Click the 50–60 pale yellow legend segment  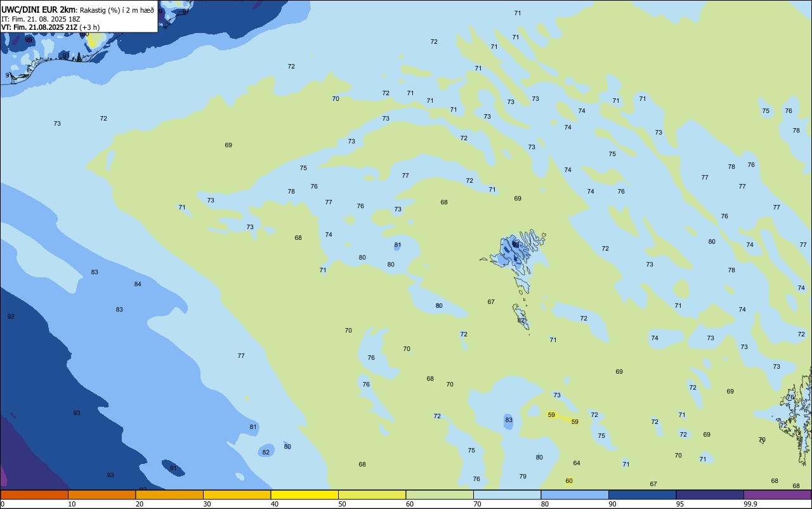(x=372, y=494)
